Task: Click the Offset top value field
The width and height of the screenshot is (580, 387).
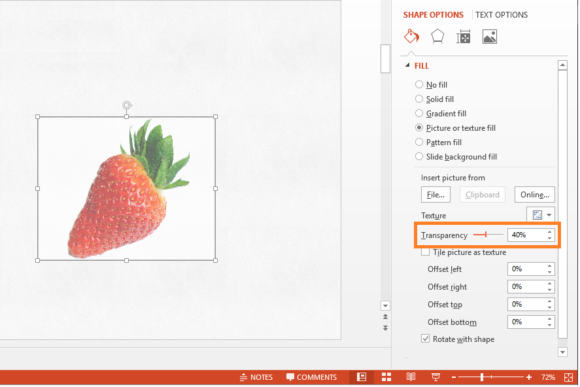Action: pos(526,304)
